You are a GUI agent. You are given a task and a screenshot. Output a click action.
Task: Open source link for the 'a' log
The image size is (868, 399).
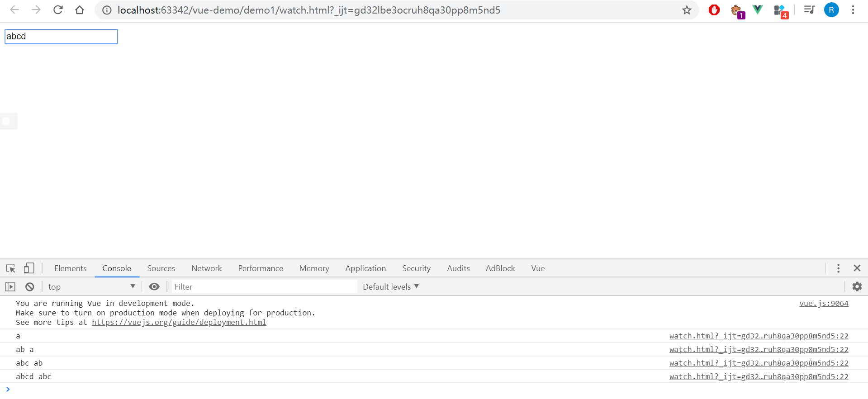click(x=759, y=336)
